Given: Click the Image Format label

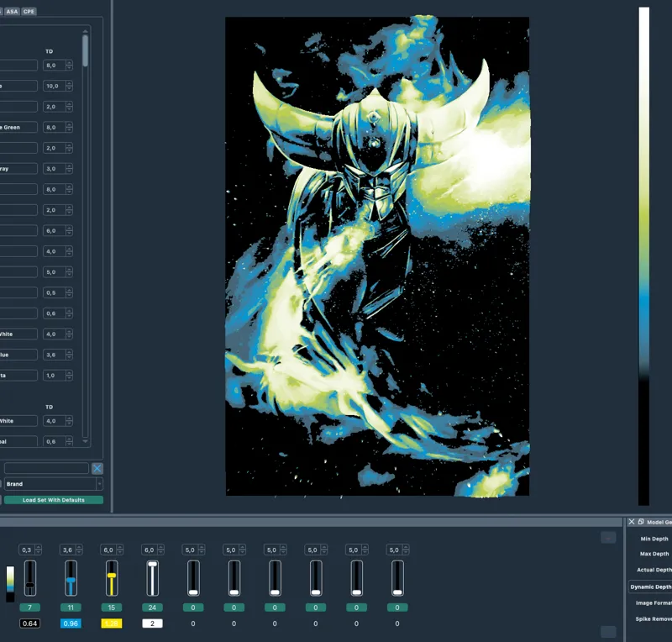Looking at the screenshot, I should tap(654, 603).
